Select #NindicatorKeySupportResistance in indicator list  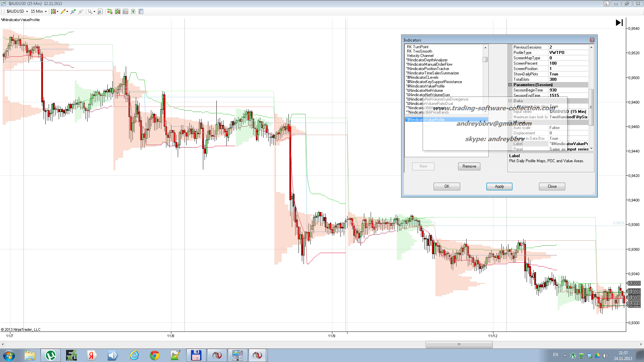[435, 82]
